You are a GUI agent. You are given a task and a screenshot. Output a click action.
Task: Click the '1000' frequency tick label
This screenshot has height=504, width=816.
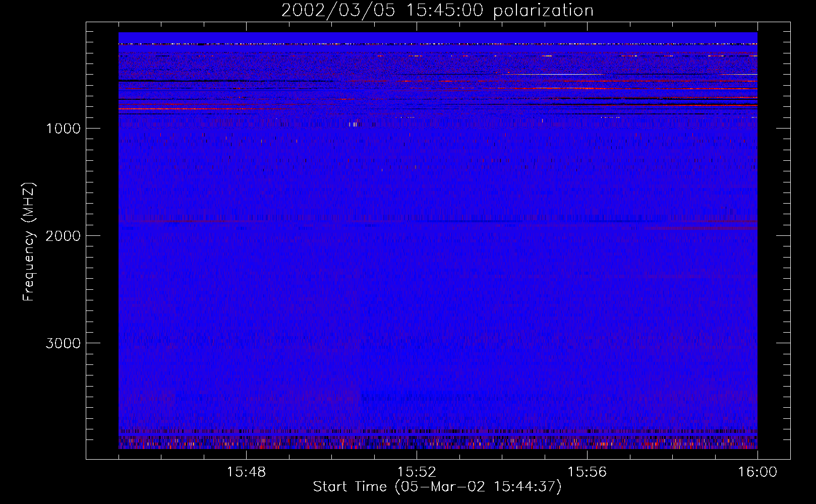63,129
